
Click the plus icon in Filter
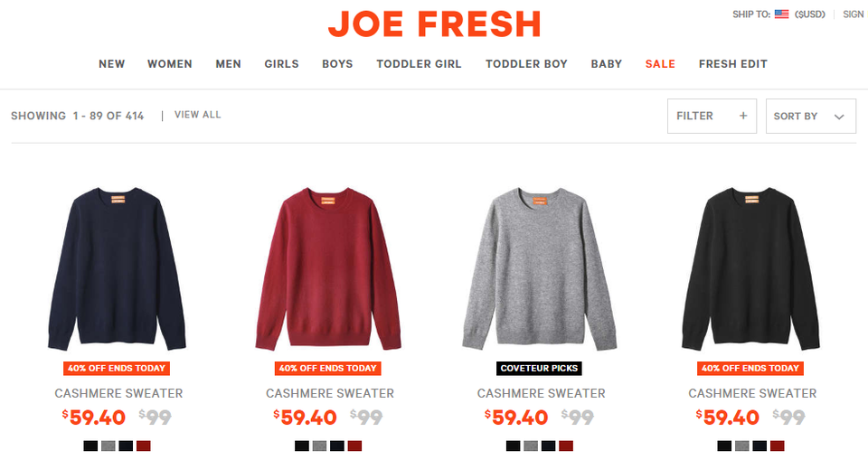[743, 116]
